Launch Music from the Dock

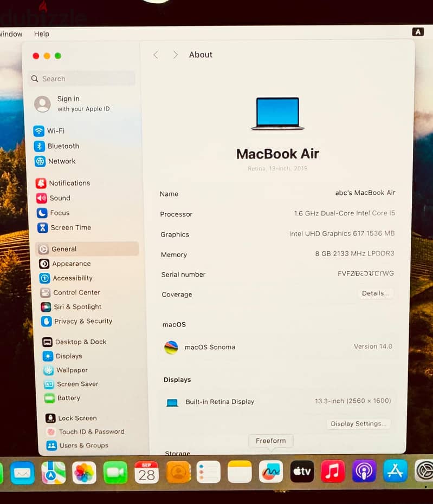[x=333, y=471]
